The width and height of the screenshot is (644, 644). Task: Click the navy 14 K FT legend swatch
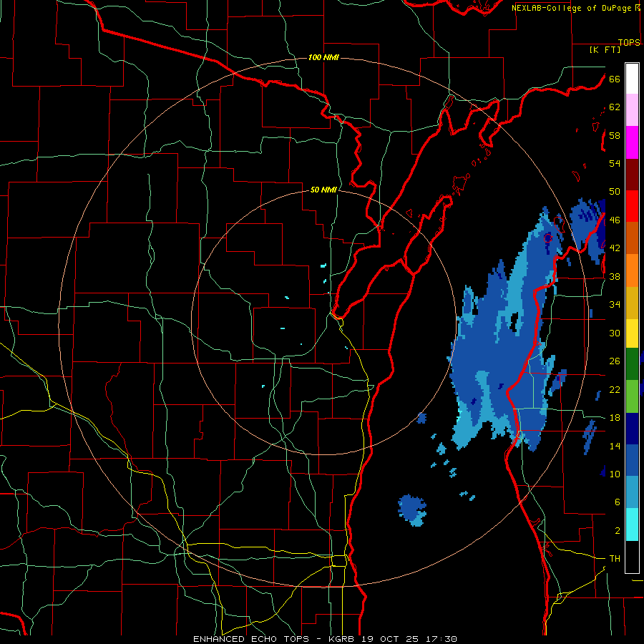point(632,429)
